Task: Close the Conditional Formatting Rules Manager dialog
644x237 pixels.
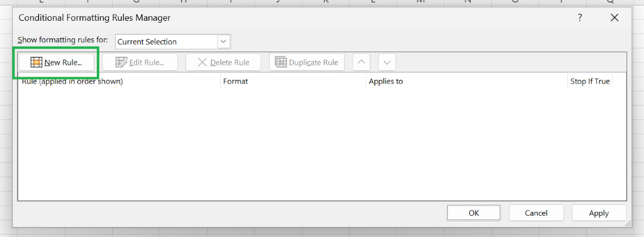Action: click(x=614, y=18)
